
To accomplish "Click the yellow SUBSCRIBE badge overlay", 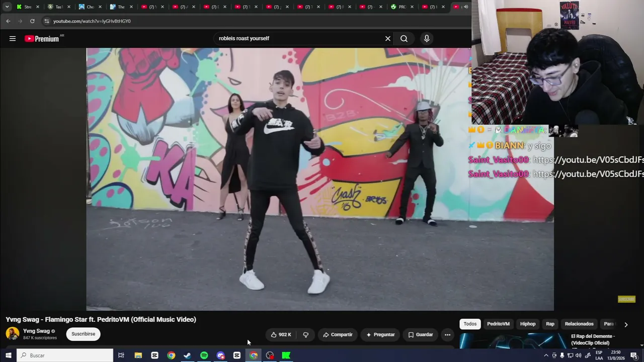I will (626, 299).
